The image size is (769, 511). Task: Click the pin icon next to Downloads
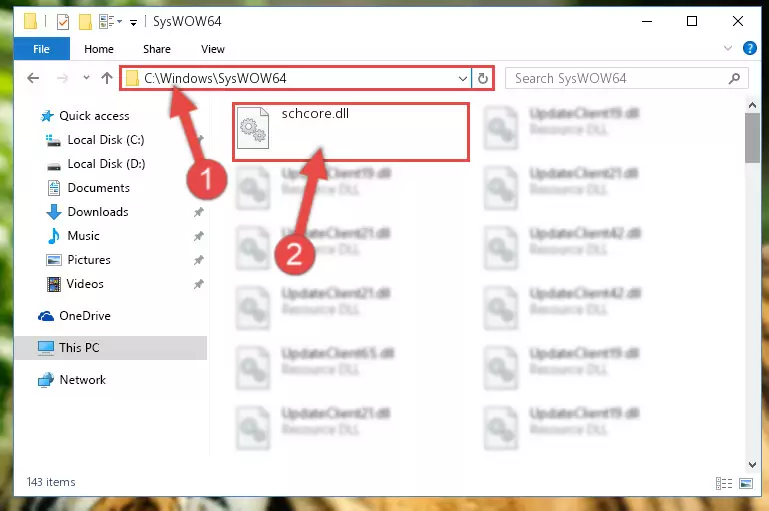pos(198,212)
